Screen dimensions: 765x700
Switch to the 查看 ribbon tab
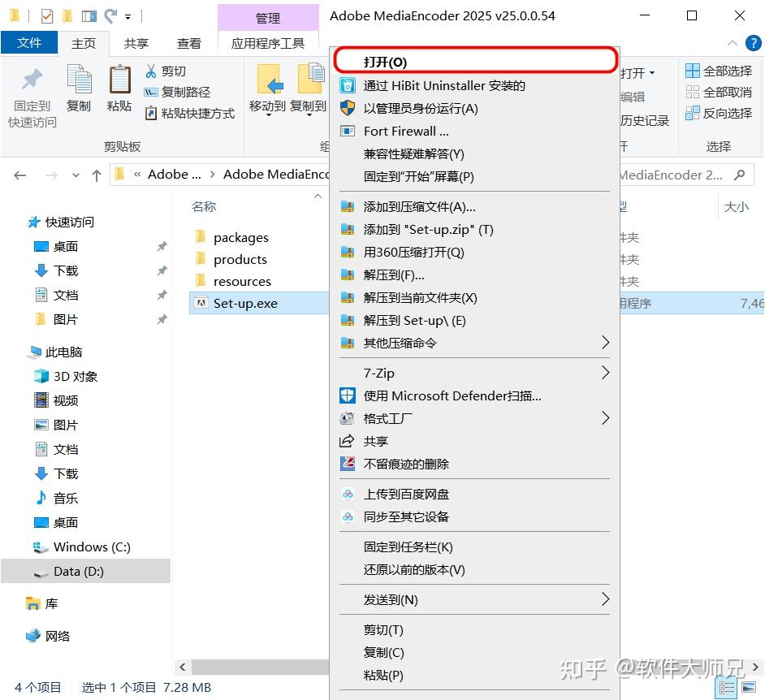click(x=189, y=43)
